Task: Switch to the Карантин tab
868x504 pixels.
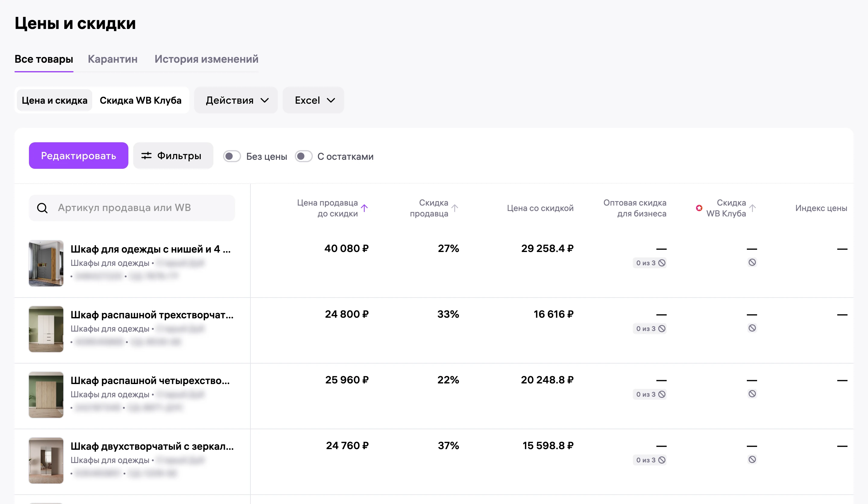Action: [x=113, y=59]
